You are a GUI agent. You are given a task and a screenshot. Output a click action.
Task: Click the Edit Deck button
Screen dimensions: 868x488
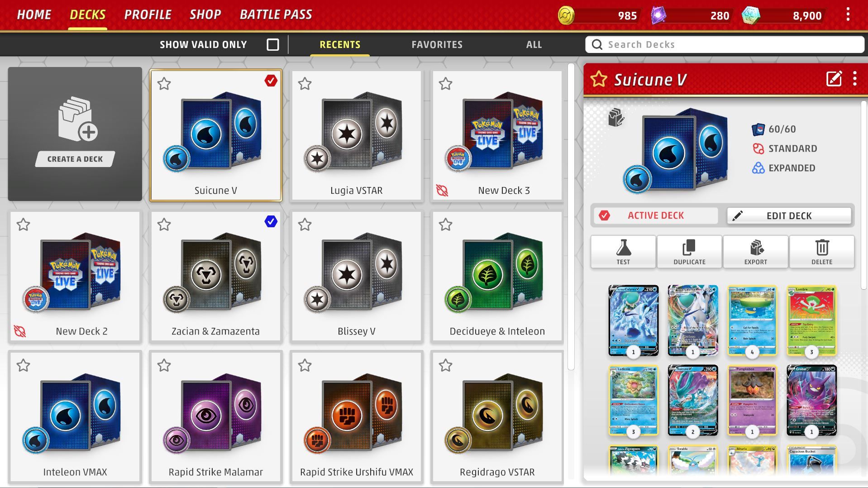(x=789, y=215)
